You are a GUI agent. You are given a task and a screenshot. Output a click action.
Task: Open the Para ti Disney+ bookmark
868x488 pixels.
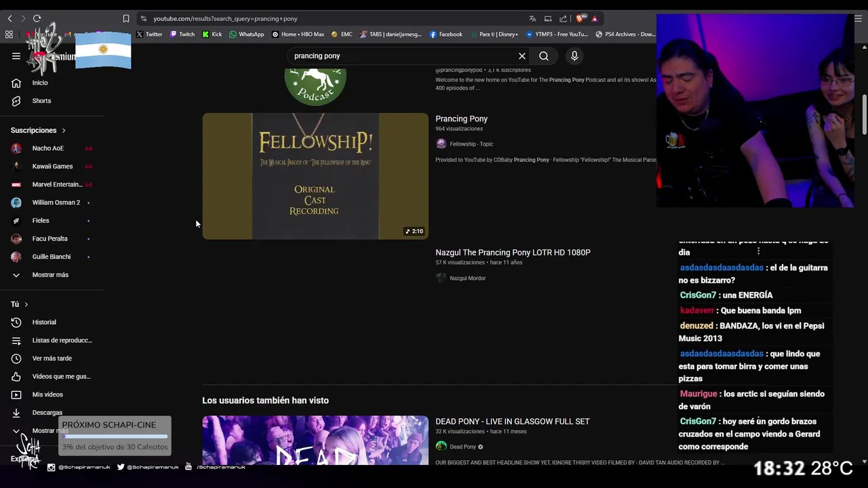pos(494,34)
